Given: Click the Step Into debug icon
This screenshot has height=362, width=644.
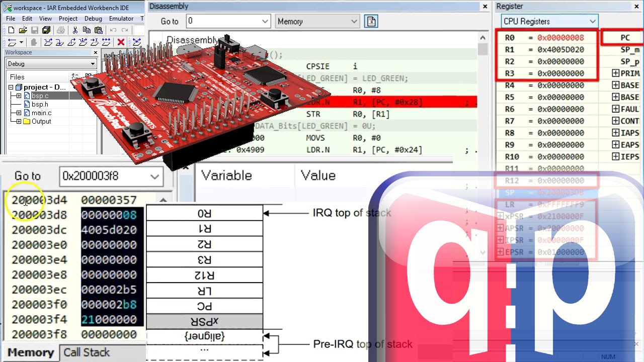Looking at the screenshot, I should tap(59, 42).
